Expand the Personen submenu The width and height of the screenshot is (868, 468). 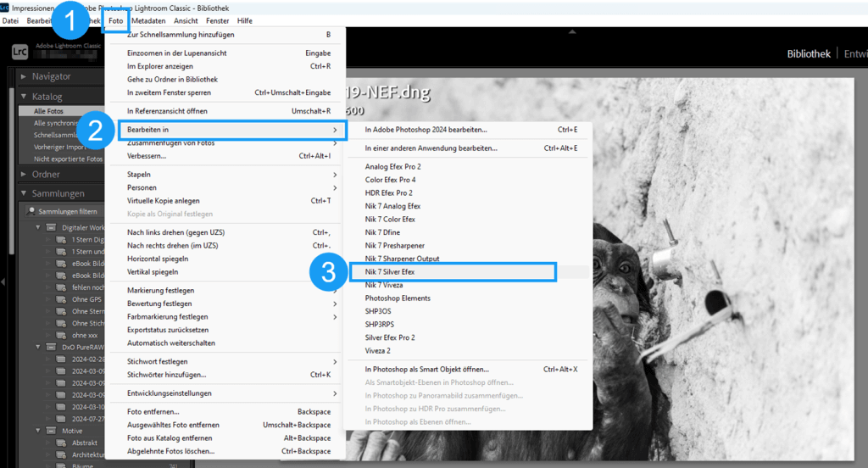point(225,187)
